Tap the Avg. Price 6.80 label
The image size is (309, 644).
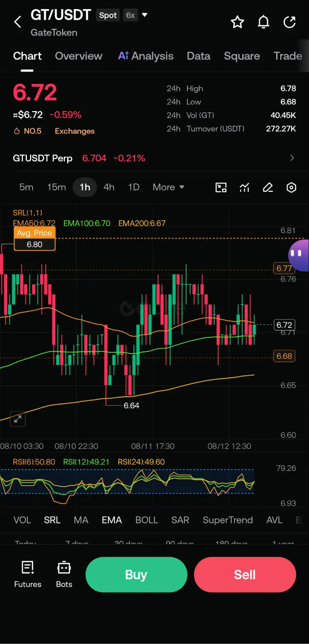[34, 239]
